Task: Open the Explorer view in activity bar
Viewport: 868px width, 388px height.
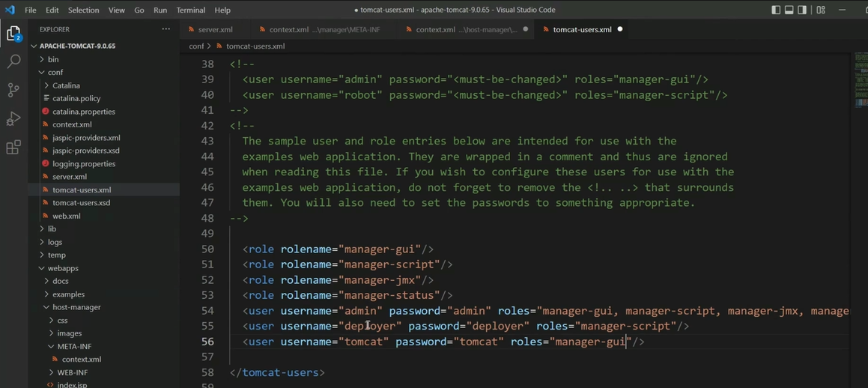Action: [13, 34]
